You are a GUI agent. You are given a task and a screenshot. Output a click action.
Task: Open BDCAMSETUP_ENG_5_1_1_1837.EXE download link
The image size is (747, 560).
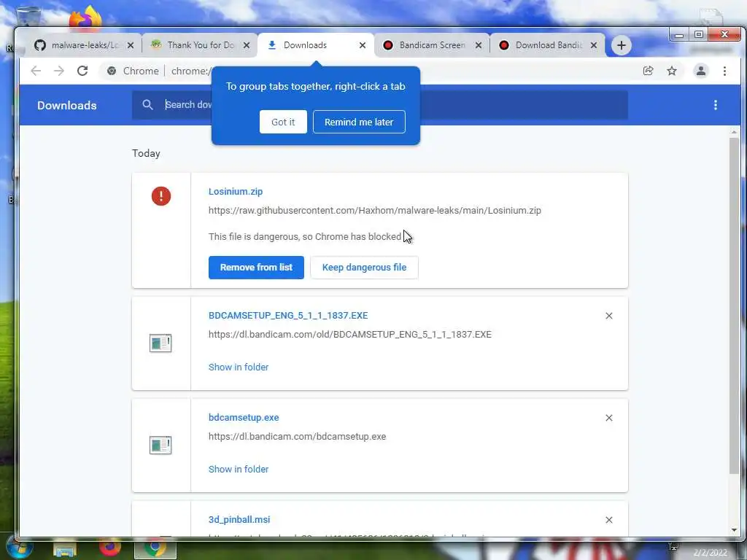287,316
